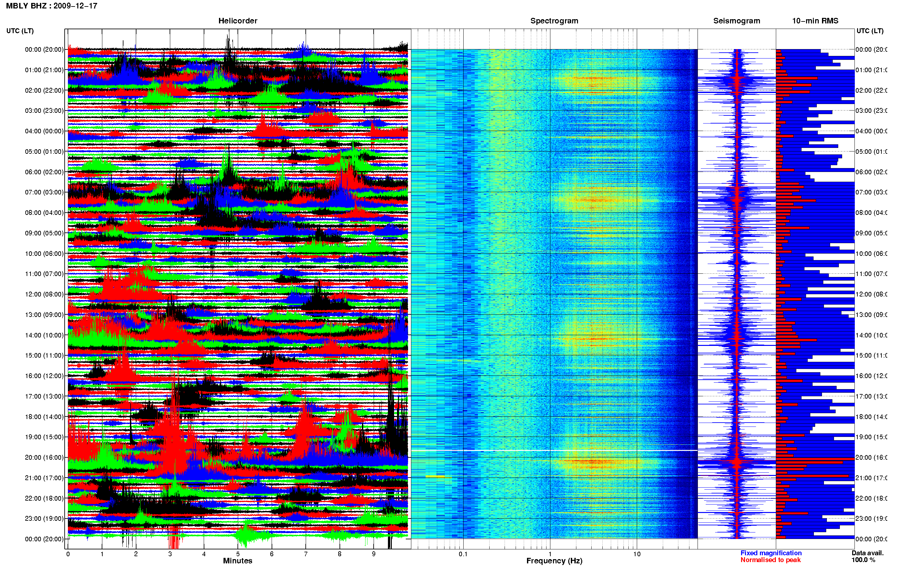Click the blue 'Fixed magnification' legend text

coord(771,553)
